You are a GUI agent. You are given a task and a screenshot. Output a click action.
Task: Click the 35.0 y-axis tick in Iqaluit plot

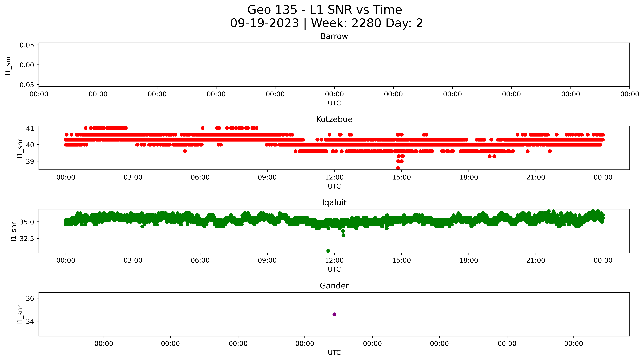27,222
